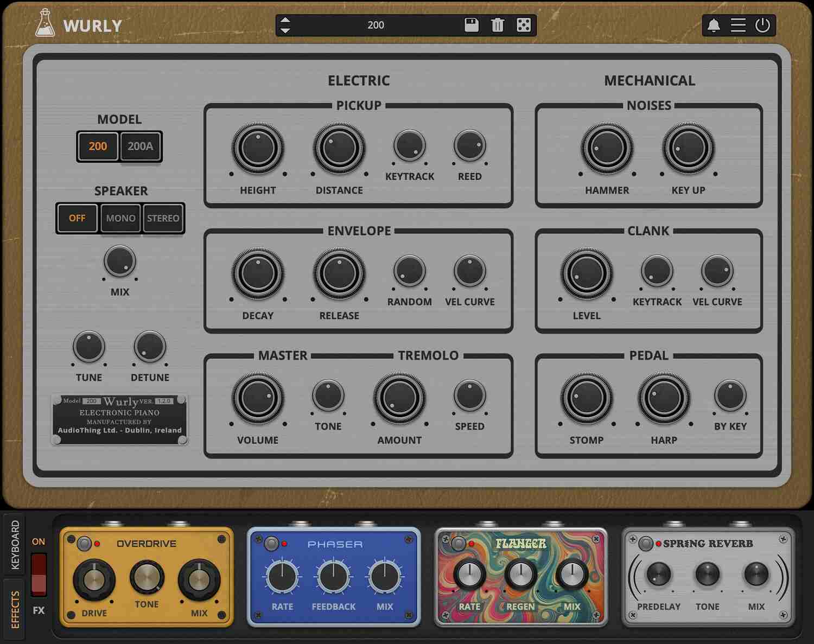Delete the preset using the trash icon
Viewport: 814px width, 644px height.
pyautogui.click(x=497, y=25)
